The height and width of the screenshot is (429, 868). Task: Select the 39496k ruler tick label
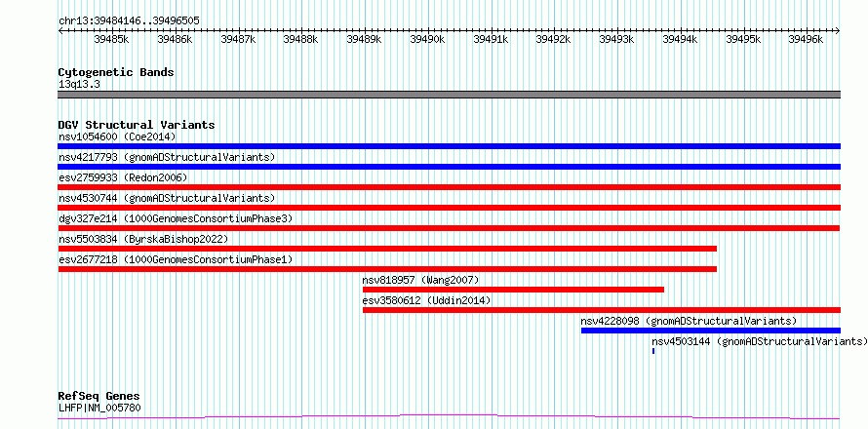point(806,39)
